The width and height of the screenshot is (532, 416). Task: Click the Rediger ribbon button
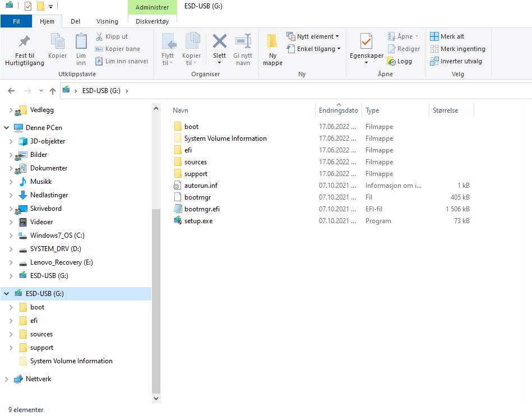pos(404,49)
